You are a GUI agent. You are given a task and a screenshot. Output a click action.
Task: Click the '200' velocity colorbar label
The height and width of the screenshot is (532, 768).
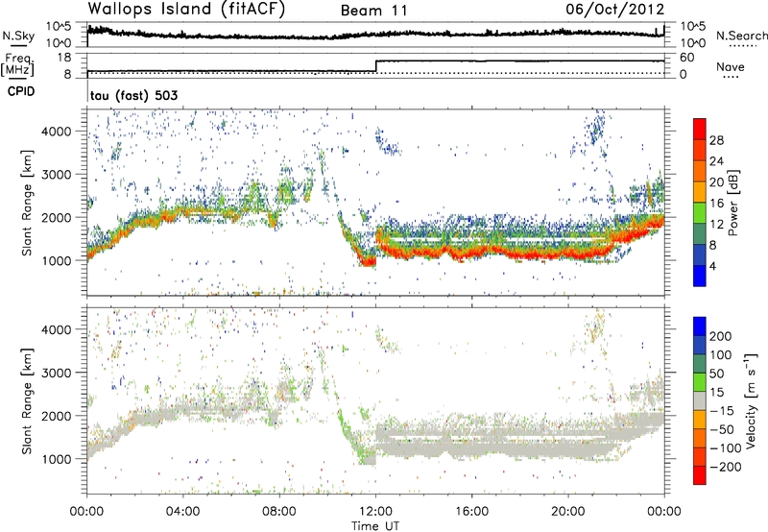(x=721, y=336)
